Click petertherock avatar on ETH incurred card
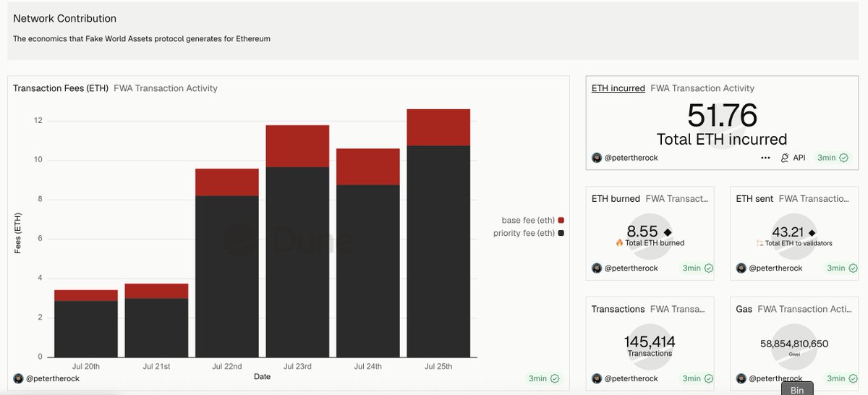Viewport: 868px width, 395px height. pyautogui.click(x=597, y=158)
